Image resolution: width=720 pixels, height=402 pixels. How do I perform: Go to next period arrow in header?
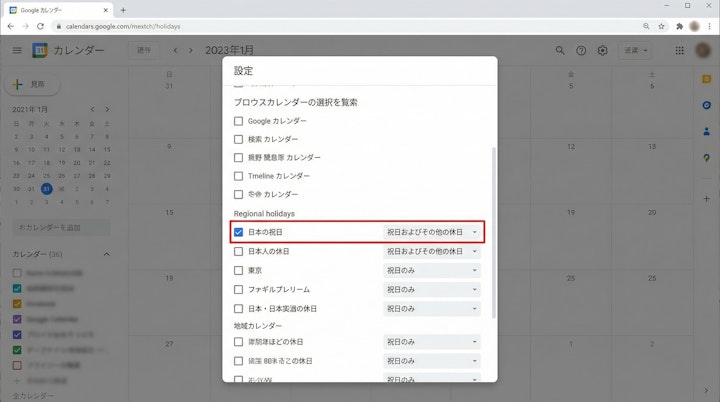click(x=191, y=50)
